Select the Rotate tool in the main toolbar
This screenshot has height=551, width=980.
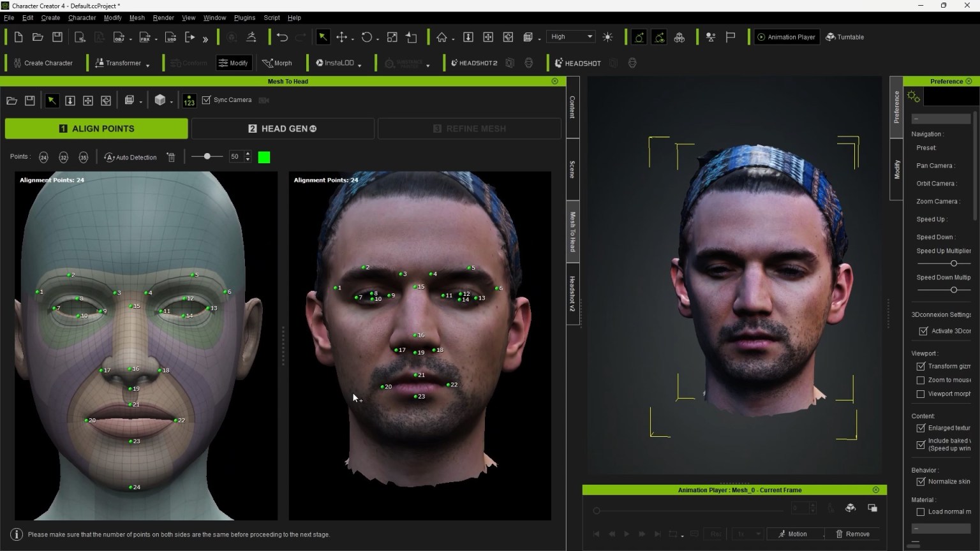(x=366, y=37)
